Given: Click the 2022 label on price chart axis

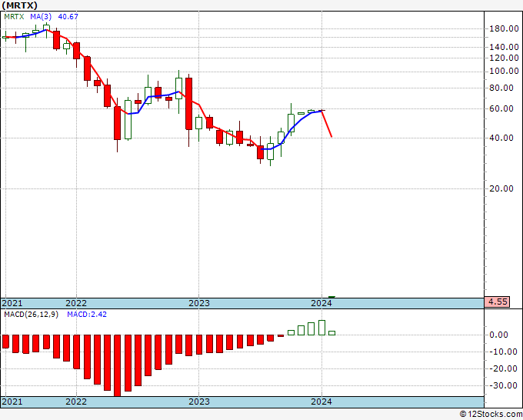Looking at the screenshot, I should [76, 303].
